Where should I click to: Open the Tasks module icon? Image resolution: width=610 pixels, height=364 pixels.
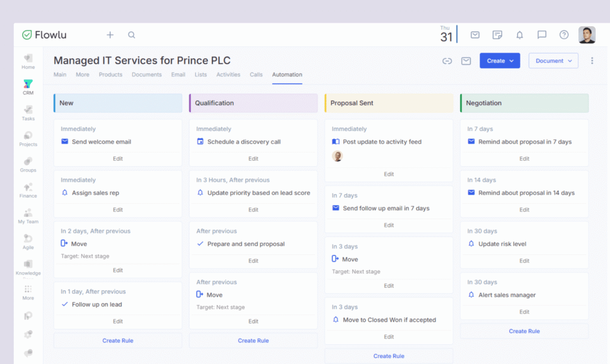pos(27,113)
